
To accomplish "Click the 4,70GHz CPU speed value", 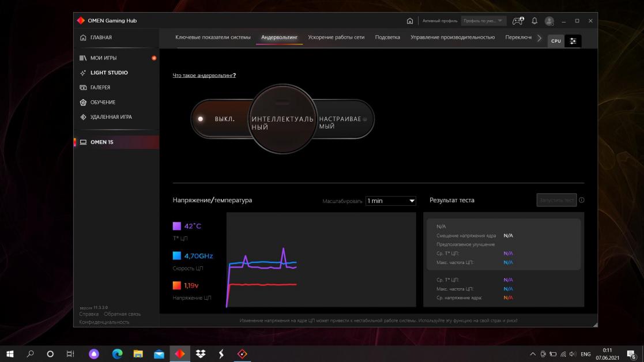I will coord(198,256).
